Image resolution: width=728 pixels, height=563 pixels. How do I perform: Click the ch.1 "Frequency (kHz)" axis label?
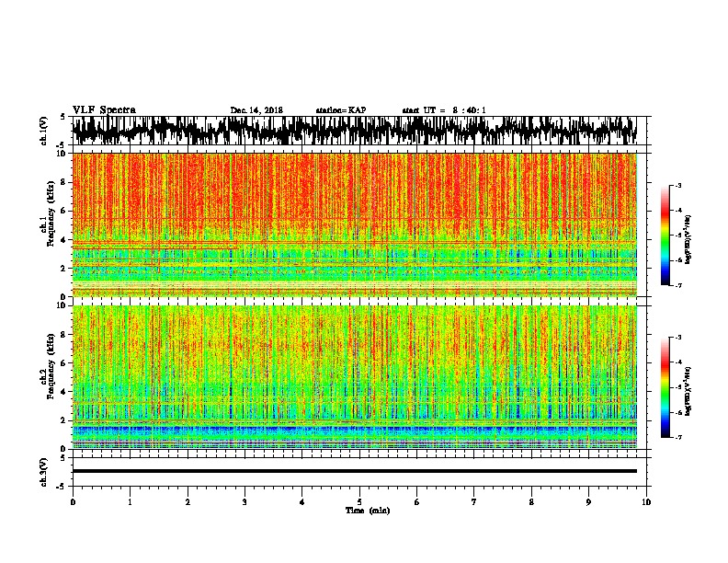(x=49, y=214)
